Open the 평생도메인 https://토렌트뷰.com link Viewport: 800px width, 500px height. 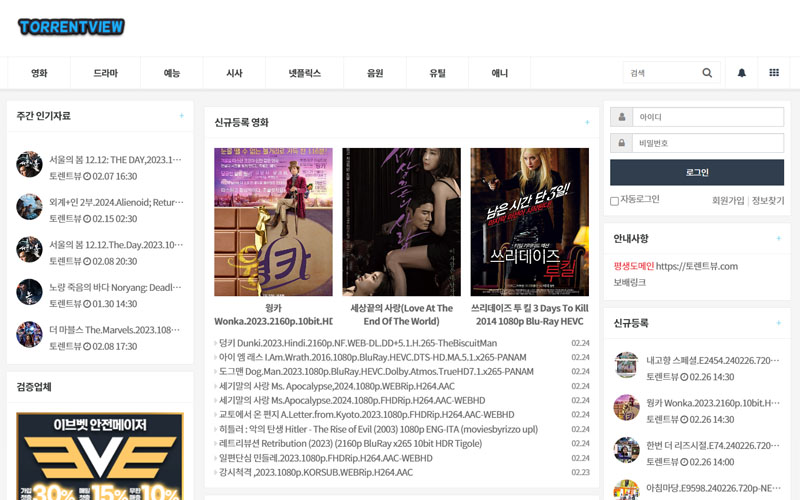[x=676, y=266]
